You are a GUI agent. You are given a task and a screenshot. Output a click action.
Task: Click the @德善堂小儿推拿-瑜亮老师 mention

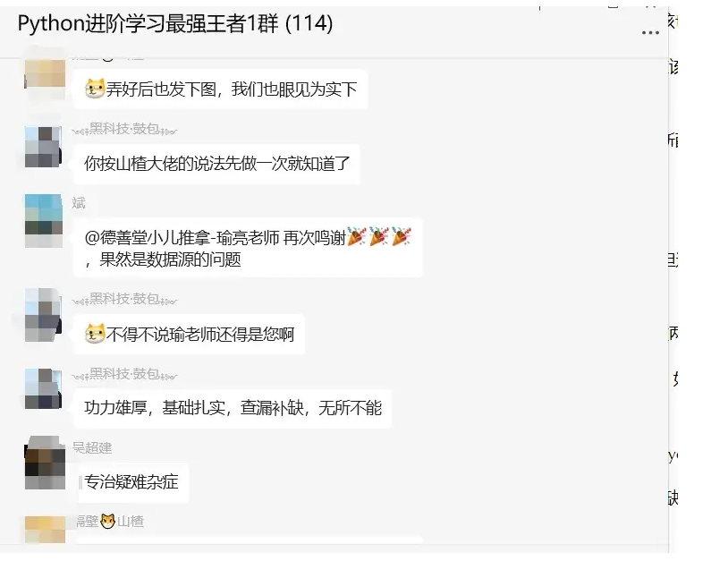pyautogui.click(x=182, y=238)
